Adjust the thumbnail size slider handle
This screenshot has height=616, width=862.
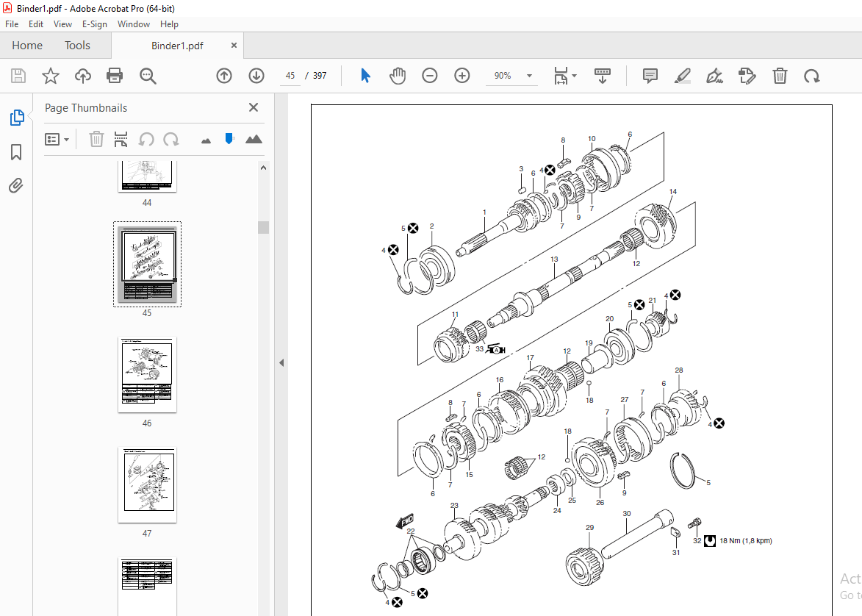[x=229, y=139]
